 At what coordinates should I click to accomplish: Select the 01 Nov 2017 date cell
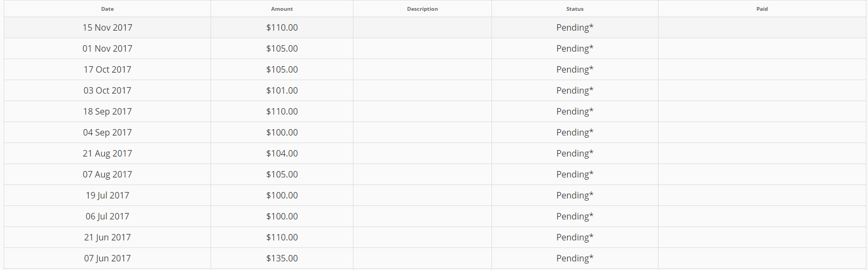[107, 48]
